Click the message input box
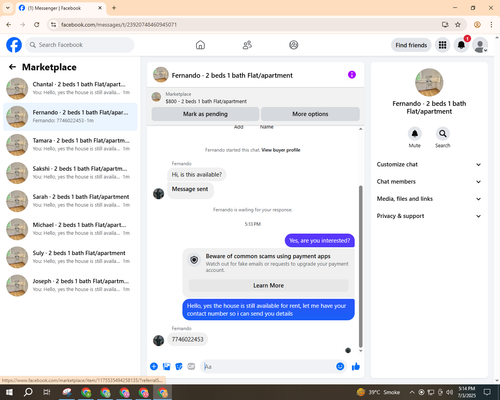The width and height of the screenshot is (500, 400). 268,367
